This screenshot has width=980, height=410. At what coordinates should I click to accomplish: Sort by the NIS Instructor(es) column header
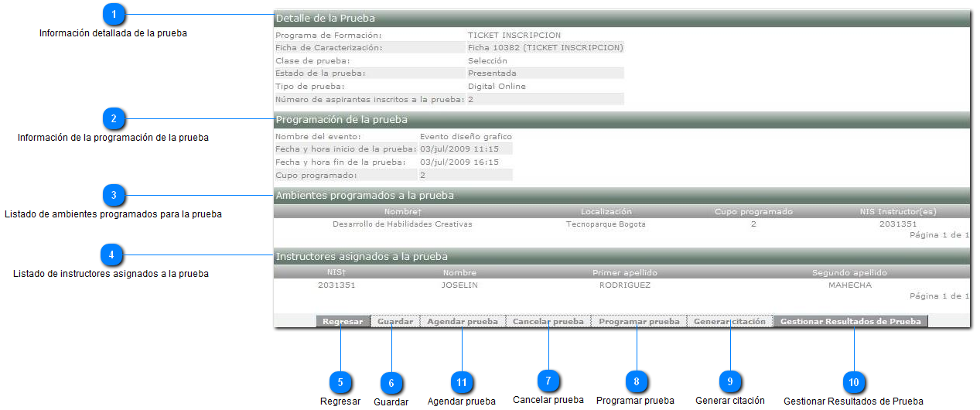pos(898,212)
